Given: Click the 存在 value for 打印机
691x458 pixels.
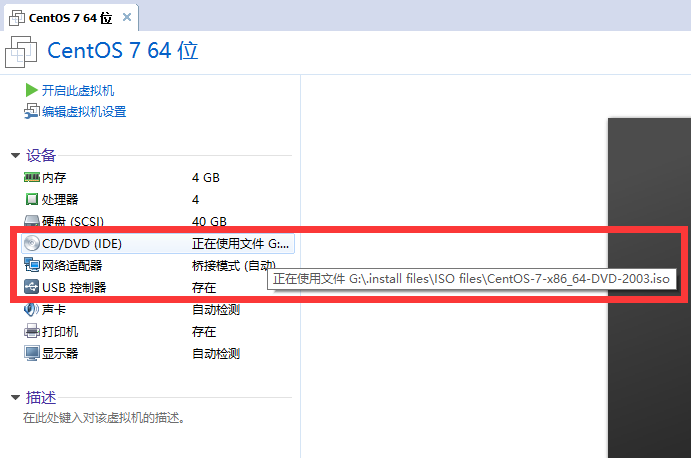Looking at the screenshot, I should pos(204,331).
